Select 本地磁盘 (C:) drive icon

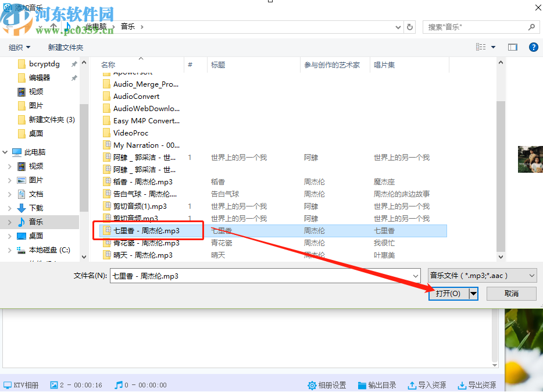point(22,250)
